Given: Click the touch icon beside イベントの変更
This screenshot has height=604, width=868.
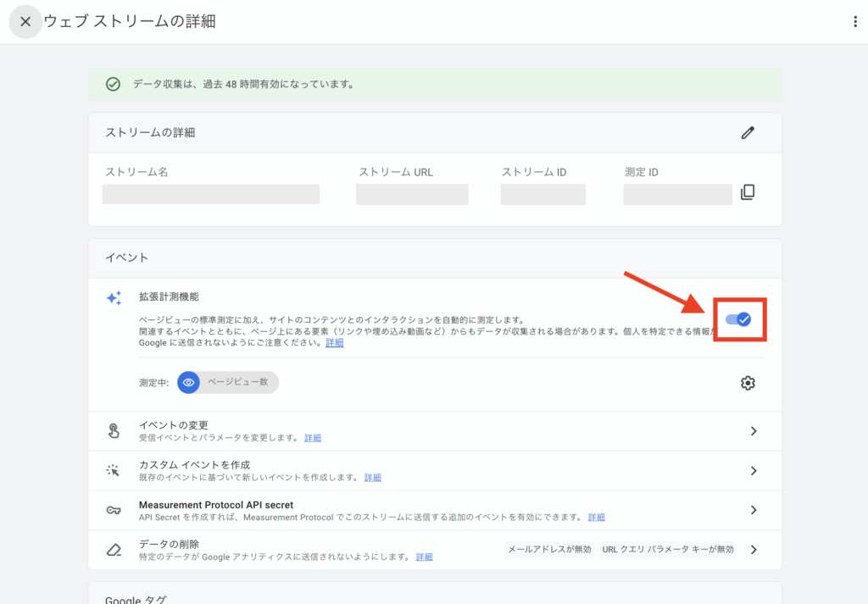Looking at the screenshot, I should tap(114, 431).
